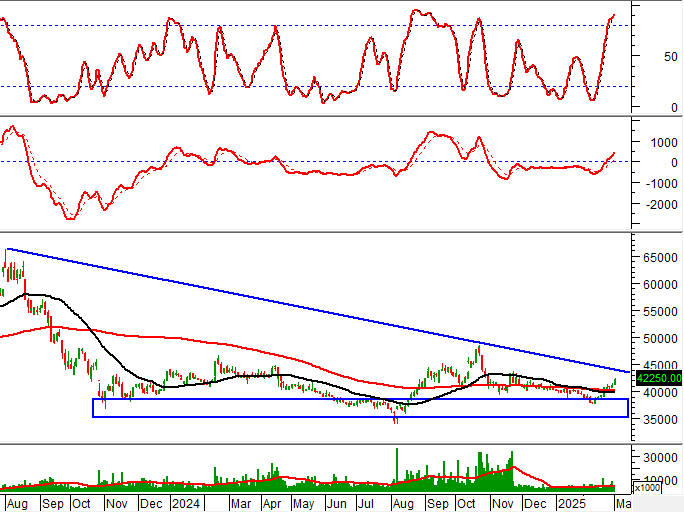
Task: Click the Aug label right after Jul
Action: coord(403,503)
